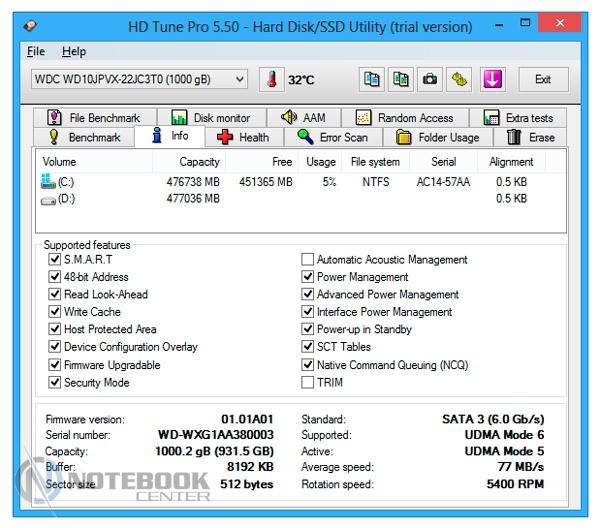Switch to the Health tab

[x=243, y=137]
